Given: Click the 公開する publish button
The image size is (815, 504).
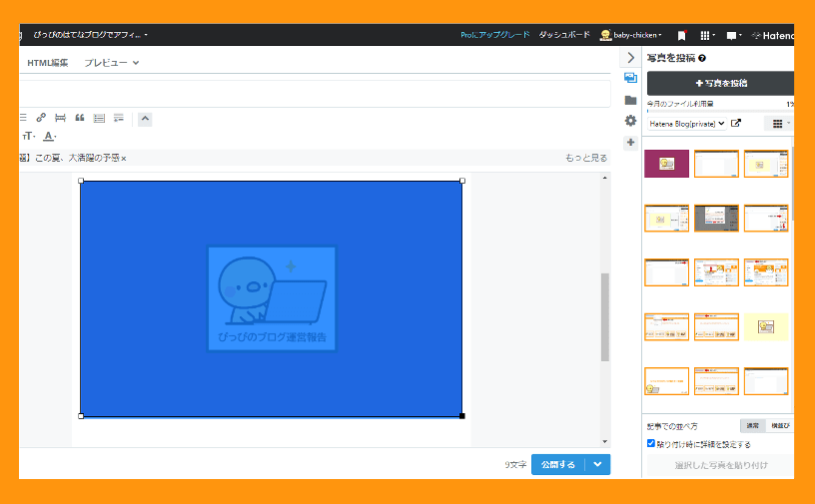Looking at the screenshot, I should [558, 464].
